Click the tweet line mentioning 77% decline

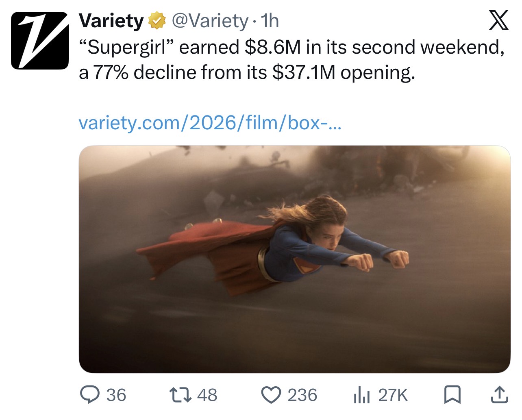tap(247, 73)
